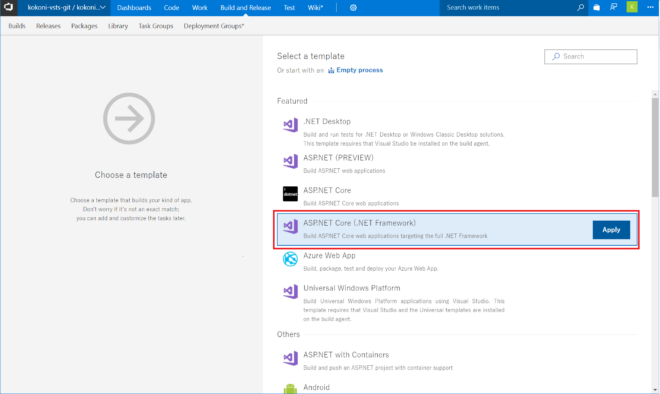Open the feedback chat icon
The height and width of the screenshot is (394, 660).
coord(613,7)
